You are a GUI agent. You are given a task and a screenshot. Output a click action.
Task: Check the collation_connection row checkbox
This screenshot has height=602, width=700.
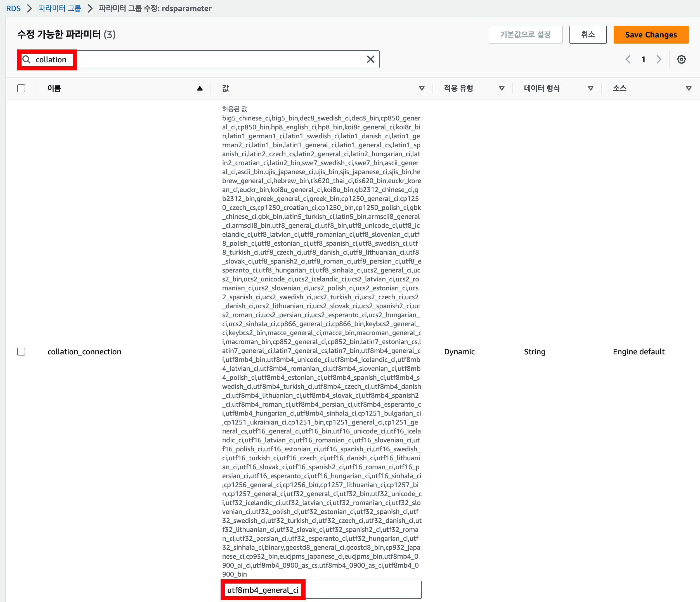(21, 352)
